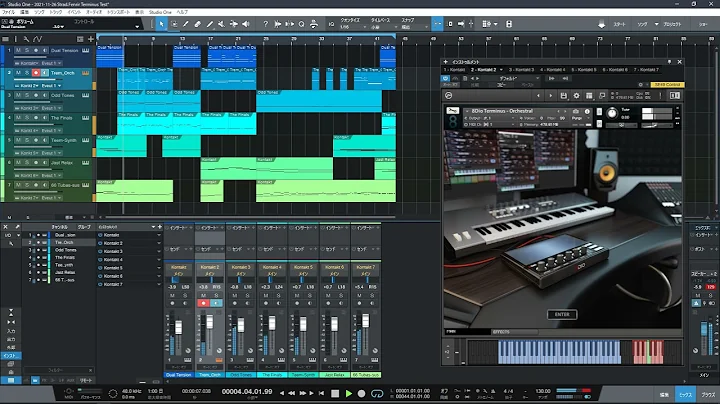Switch to 7 - Kontakt 7 instrument tab

(646, 70)
